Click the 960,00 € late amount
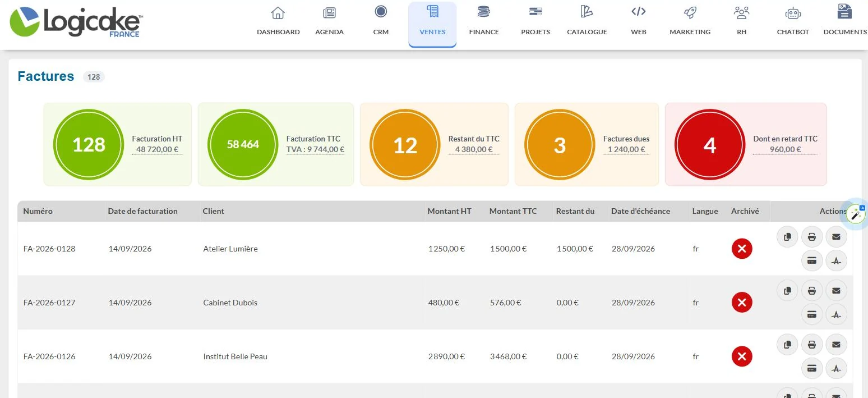The width and height of the screenshot is (868, 398). pos(785,149)
